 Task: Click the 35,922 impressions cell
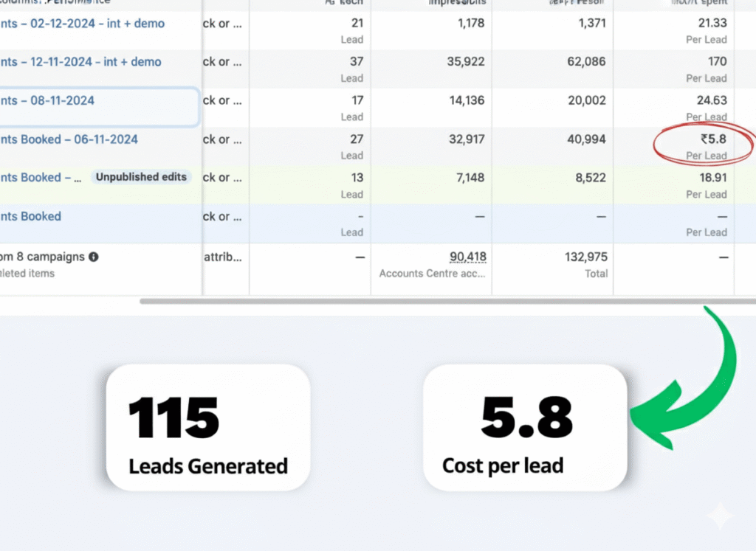coord(460,62)
